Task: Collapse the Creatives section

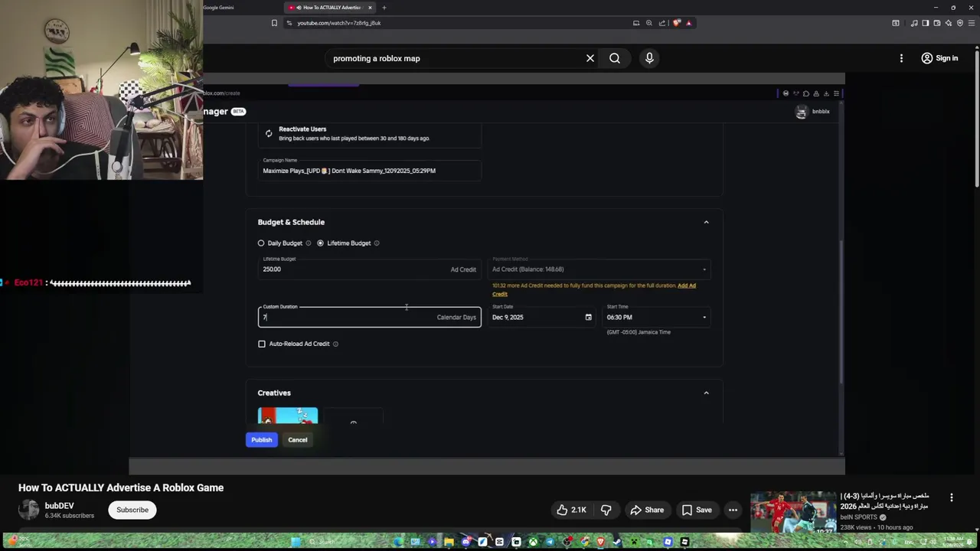Action: (x=706, y=393)
